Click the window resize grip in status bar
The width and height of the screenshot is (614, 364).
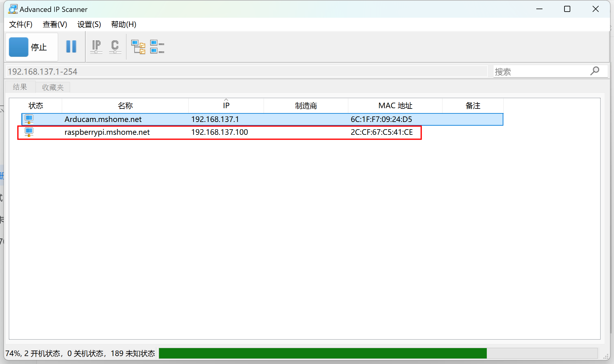tap(606, 356)
